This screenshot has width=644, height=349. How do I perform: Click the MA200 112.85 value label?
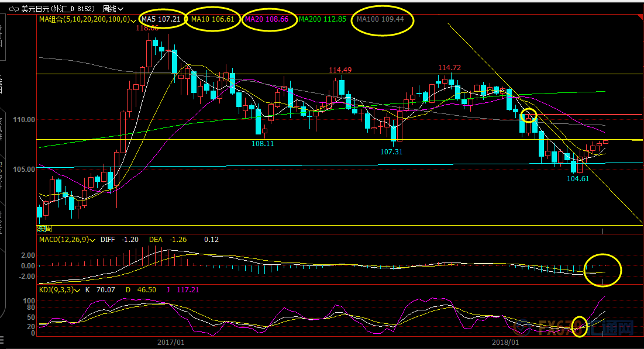(x=322, y=19)
